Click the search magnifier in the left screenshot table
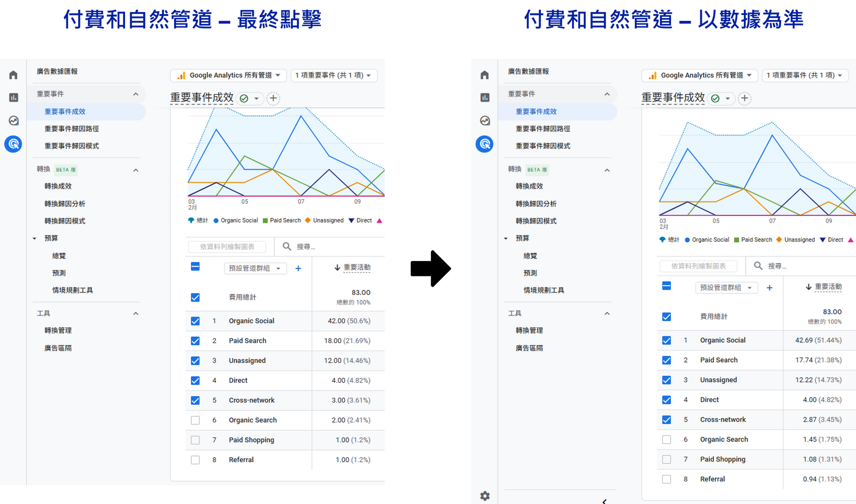Viewport: 856px width, 504px height. 287,246
